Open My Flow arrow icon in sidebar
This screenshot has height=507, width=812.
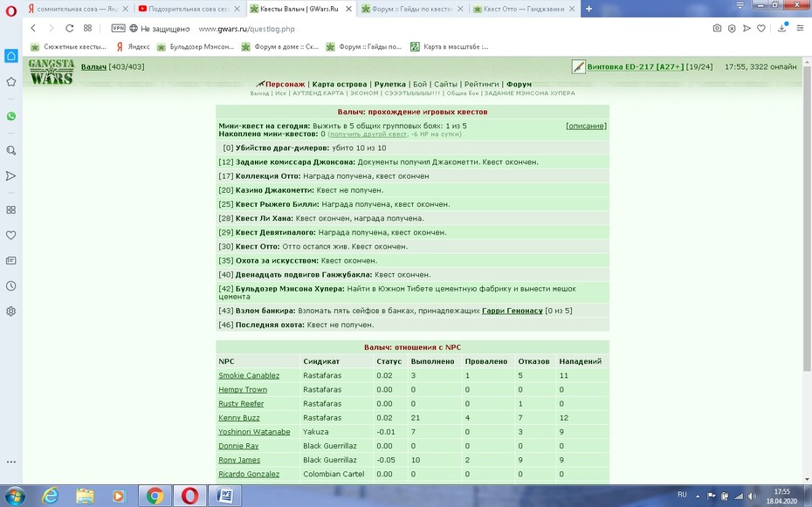10,176
